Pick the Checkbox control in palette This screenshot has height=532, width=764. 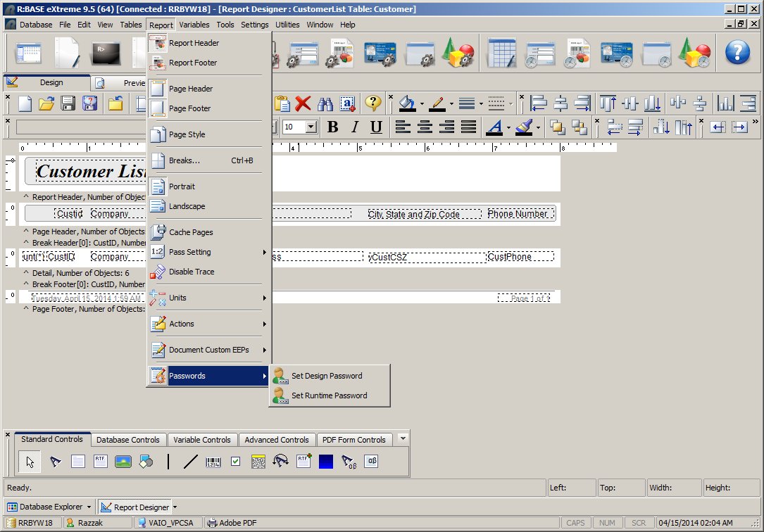235,462
